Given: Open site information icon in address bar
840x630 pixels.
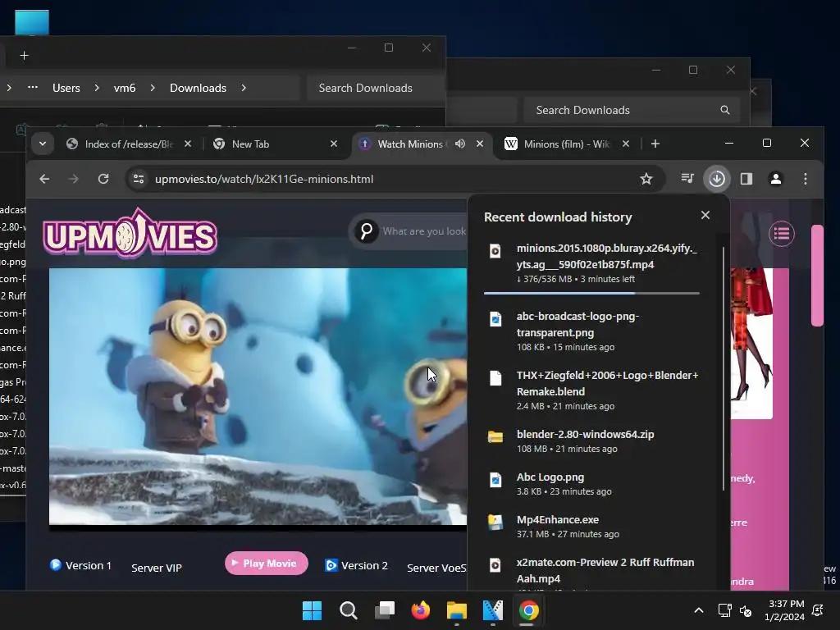Looking at the screenshot, I should pos(139,179).
